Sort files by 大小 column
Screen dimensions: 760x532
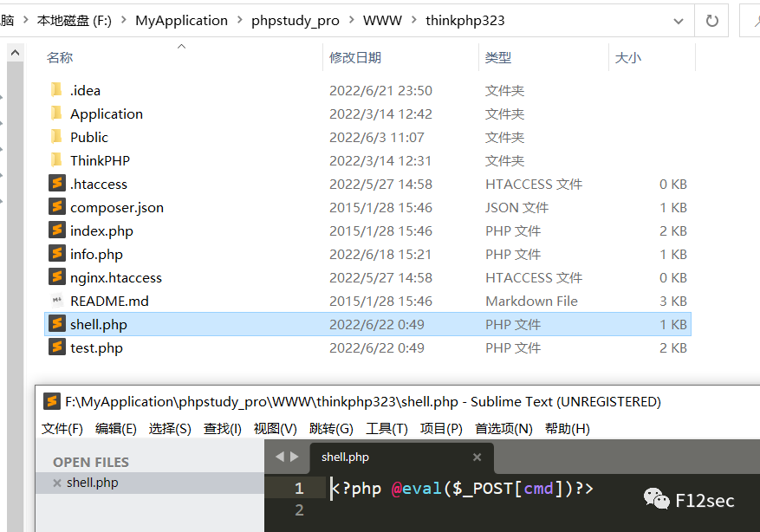628,57
